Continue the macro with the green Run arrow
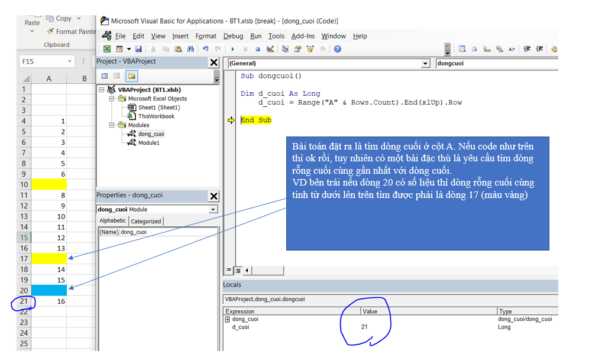This screenshot has width=605, height=364. pyautogui.click(x=232, y=49)
